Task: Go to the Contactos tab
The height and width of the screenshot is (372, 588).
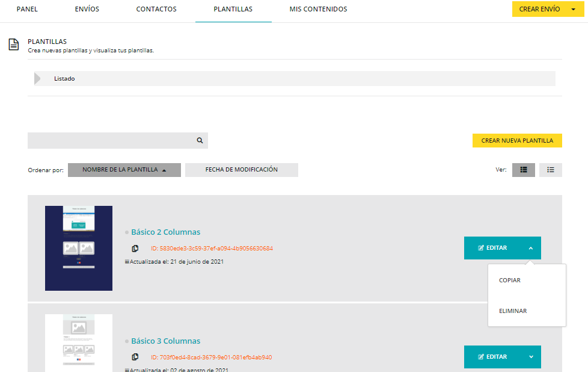Action: pos(156,10)
